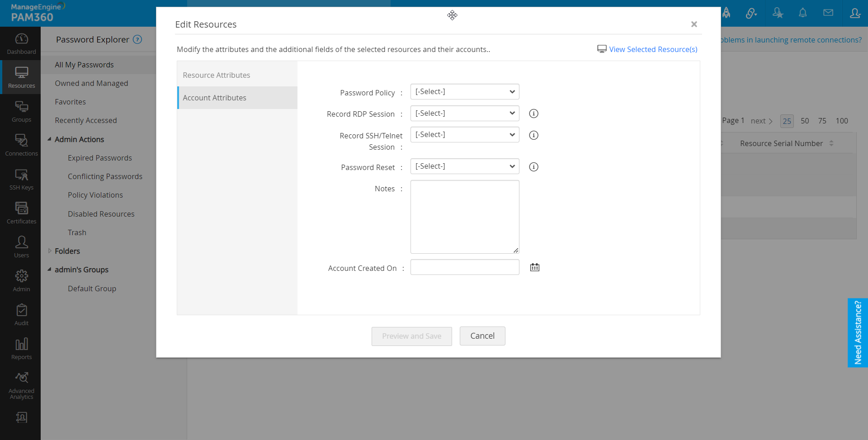Click the Password Explorer help icon
This screenshot has width=868, height=440.
137,39
